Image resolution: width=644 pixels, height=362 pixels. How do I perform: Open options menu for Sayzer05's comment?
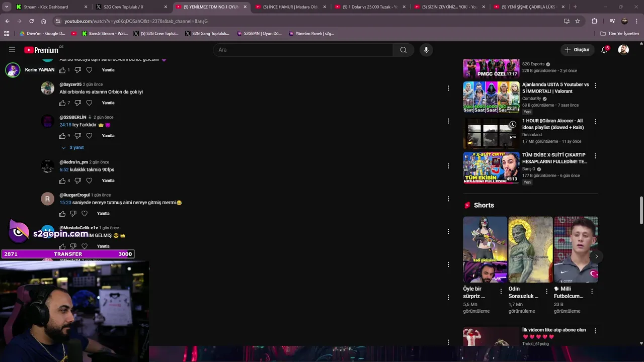[x=448, y=88]
